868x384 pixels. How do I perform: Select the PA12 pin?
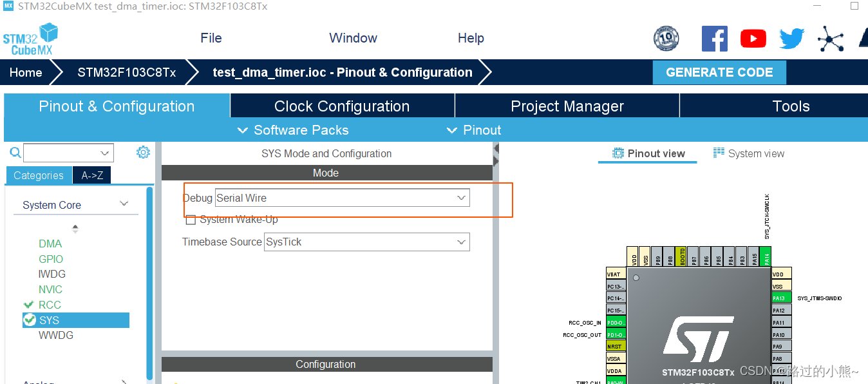782,311
